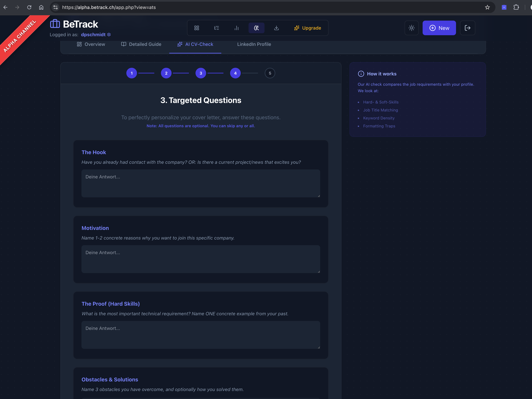The width and height of the screenshot is (532, 399).
Task: Jump to step 5 in the progress stepper
Action: coord(270,73)
